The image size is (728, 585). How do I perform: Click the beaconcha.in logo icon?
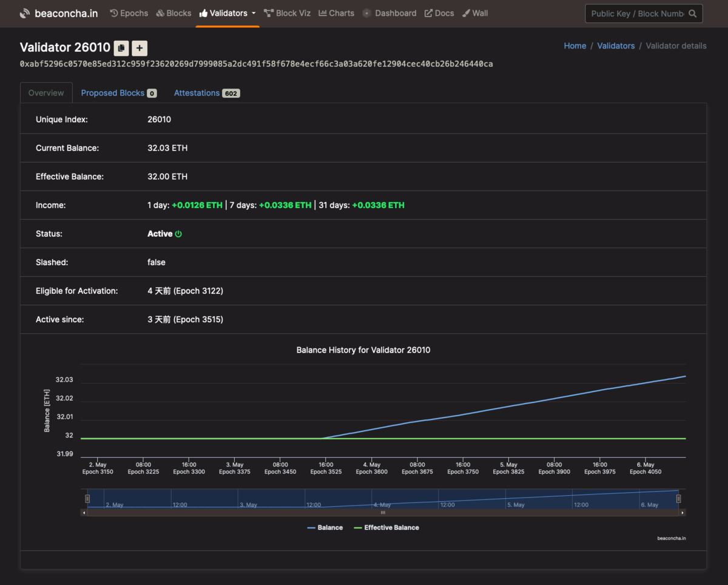pyautogui.click(x=25, y=13)
